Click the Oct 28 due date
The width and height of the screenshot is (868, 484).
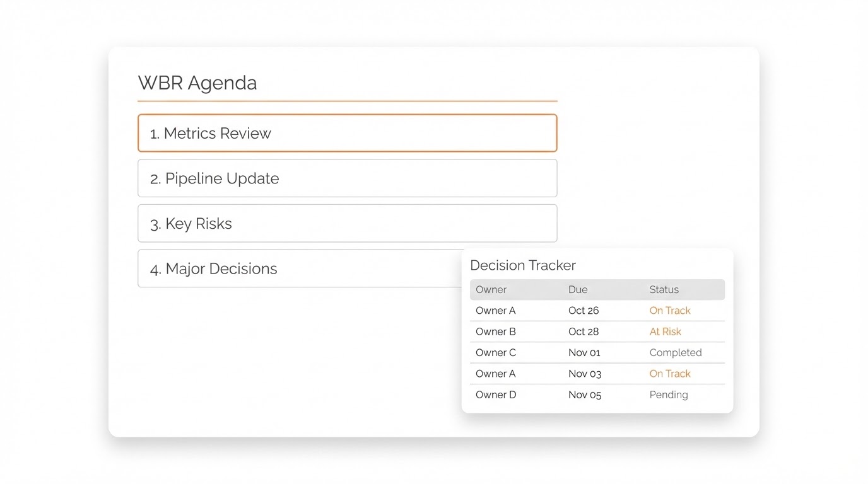click(584, 331)
